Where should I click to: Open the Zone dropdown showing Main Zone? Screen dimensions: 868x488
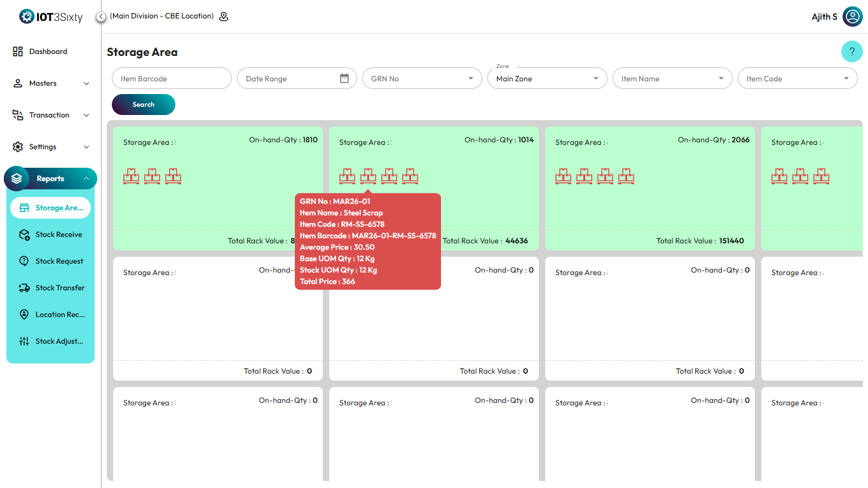tap(547, 79)
